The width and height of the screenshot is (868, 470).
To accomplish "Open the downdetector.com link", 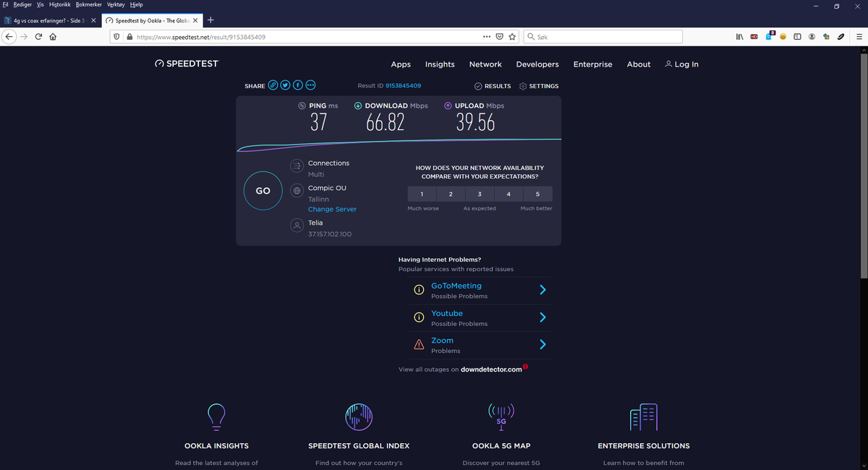I will coord(491,369).
